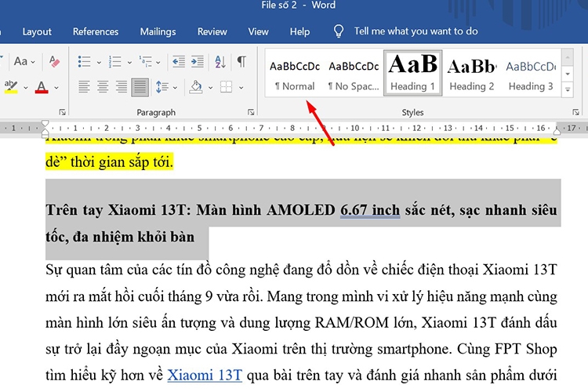This screenshot has width=588, height=392.
Task: Align text to the left
Action: coord(84,87)
